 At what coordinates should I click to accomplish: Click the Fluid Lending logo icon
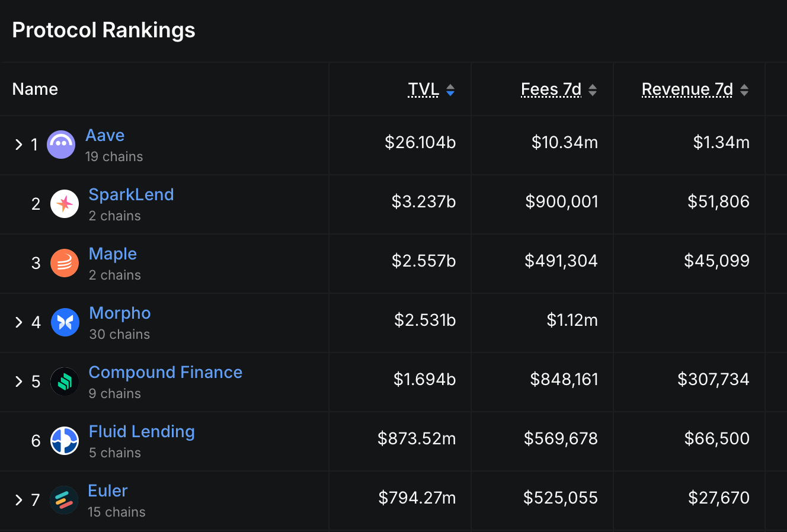[65, 441]
